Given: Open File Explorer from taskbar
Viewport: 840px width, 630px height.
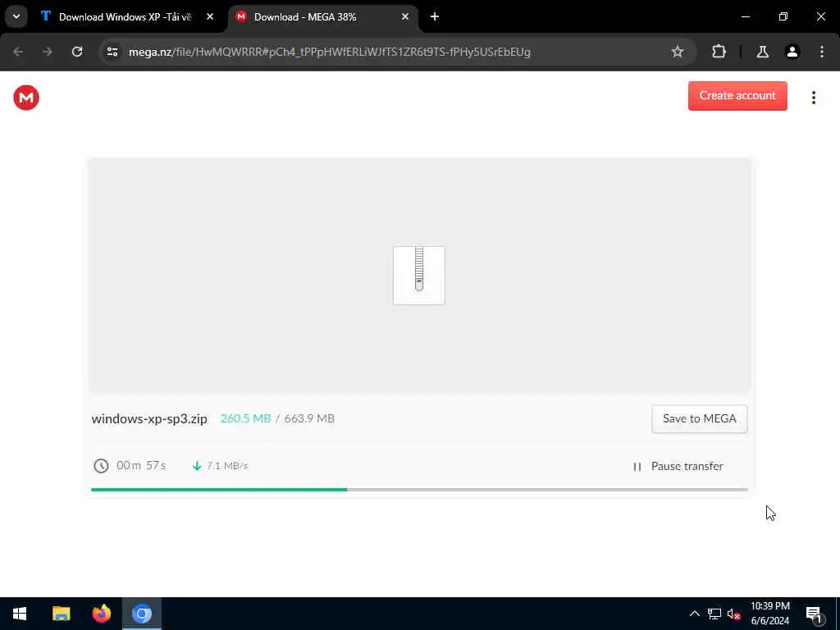Looking at the screenshot, I should click(x=61, y=614).
